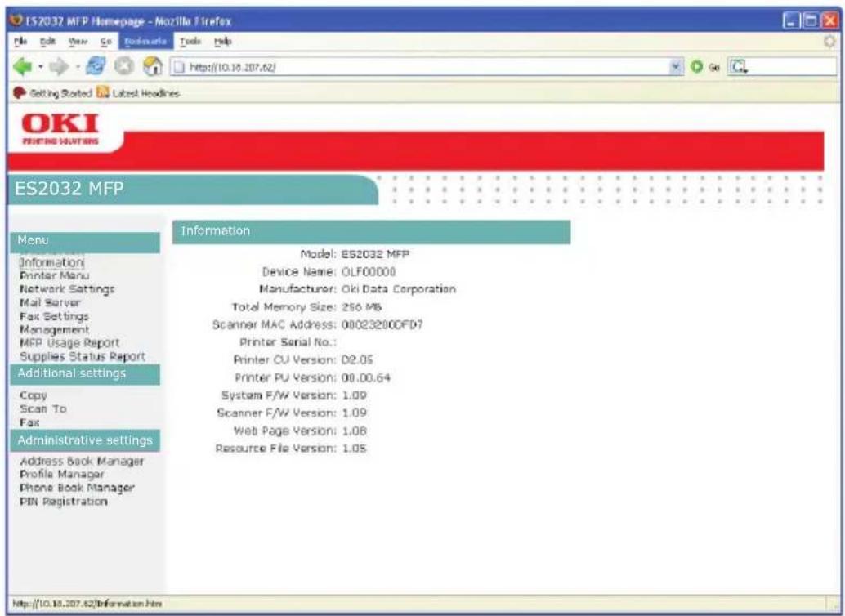Image resolution: width=845 pixels, height=616 pixels.
Task: Click the Resource File Version value 1.05
Action: pyautogui.click(x=355, y=449)
